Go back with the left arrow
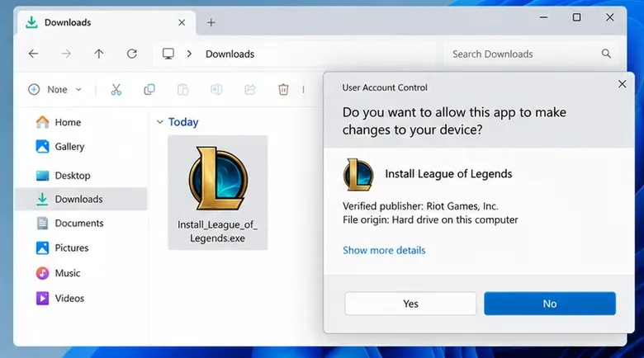Image resolution: width=644 pixels, height=358 pixels. (x=33, y=54)
